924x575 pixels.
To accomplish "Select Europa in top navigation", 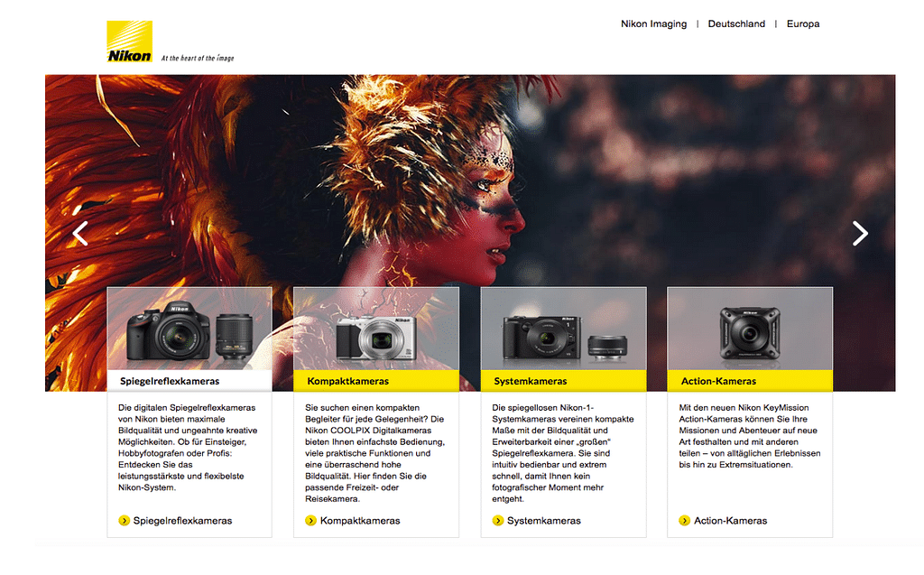I will tap(803, 24).
